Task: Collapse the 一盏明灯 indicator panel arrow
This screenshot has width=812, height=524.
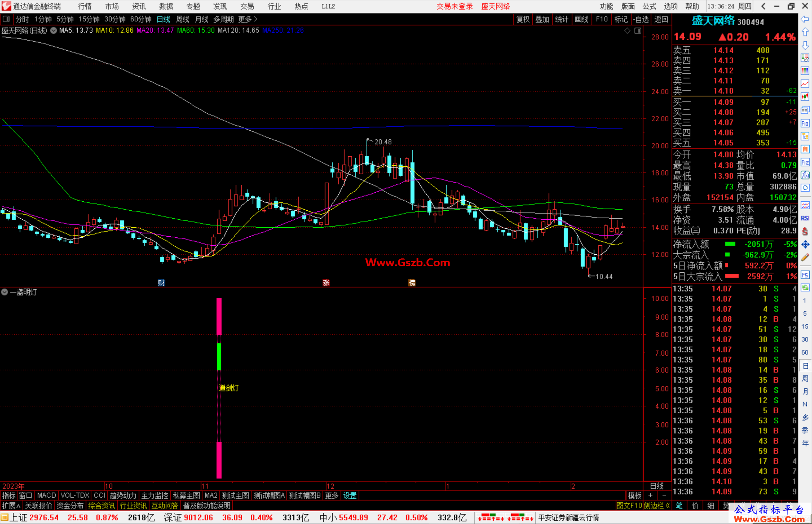Action: [5, 292]
